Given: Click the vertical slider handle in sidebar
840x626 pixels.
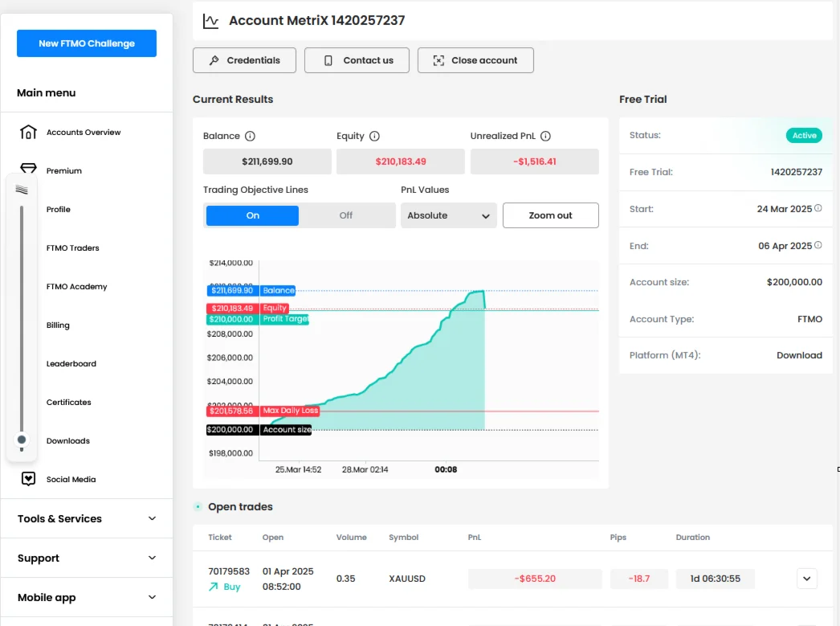Looking at the screenshot, I should point(22,440).
